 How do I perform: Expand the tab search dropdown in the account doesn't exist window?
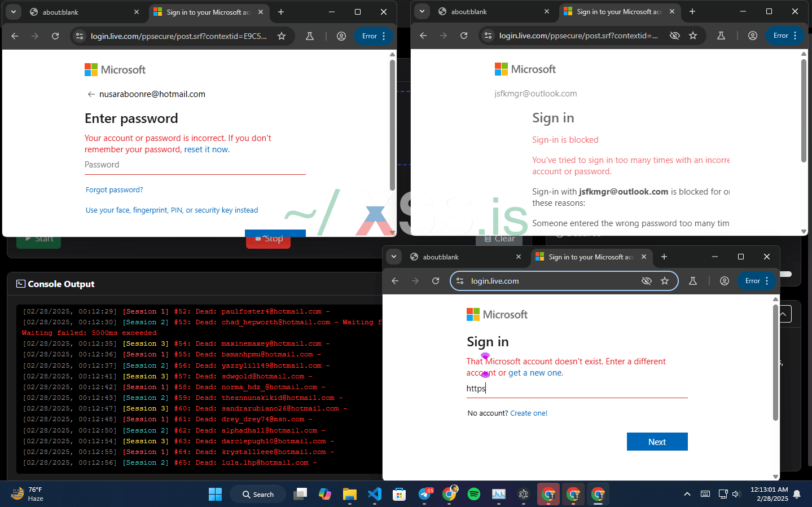coord(394,257)
